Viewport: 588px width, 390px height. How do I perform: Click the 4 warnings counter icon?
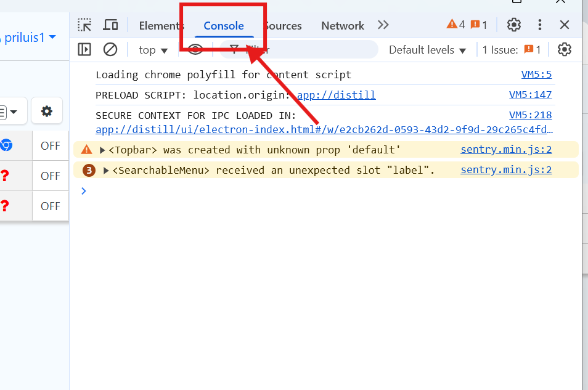click(x=455, y=25)
